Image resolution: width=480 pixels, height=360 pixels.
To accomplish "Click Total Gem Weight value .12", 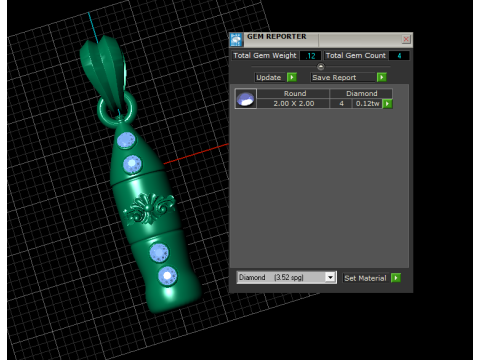I will (x=310, y=56).
